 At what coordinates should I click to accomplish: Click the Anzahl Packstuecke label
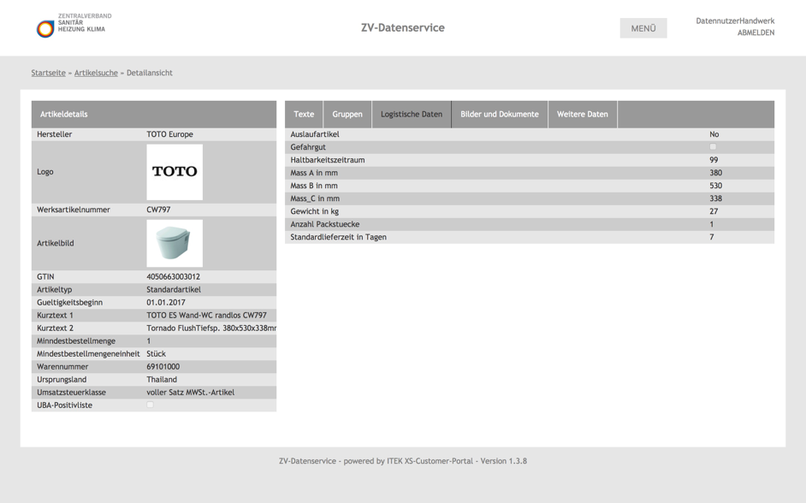325,224
